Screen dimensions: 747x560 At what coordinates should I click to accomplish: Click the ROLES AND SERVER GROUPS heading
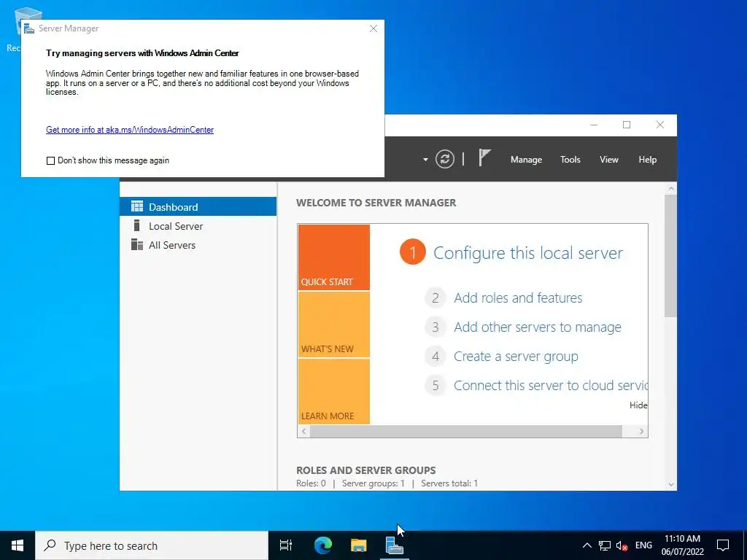click(366, 470)
